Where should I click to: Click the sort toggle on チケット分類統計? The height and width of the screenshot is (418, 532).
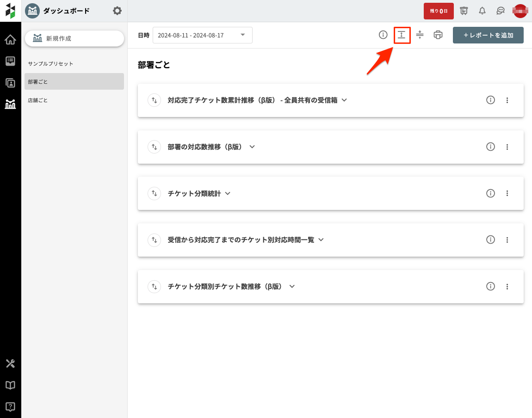(154, 193)
